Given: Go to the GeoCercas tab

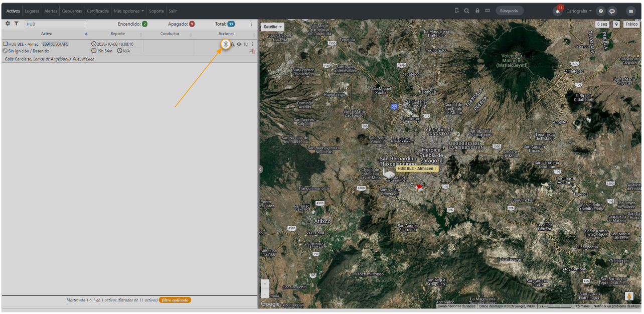Looking at the screenshot, I should [x=72, y=11].
